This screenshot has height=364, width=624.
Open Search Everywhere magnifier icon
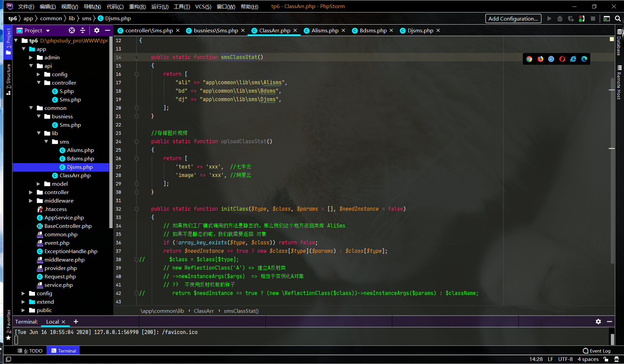coord(618,19)
